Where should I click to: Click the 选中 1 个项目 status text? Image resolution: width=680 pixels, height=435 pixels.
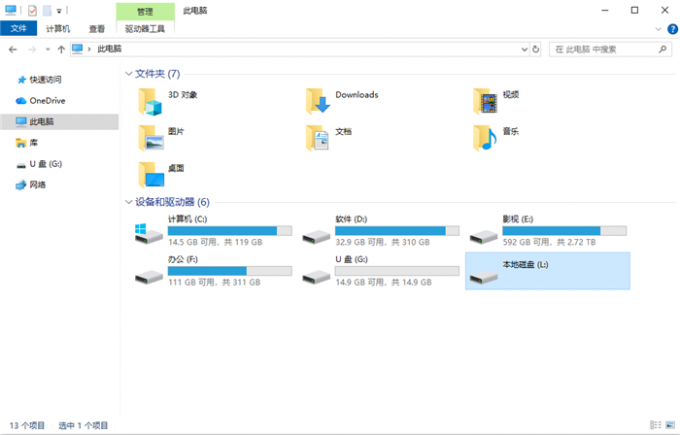(83, 425)
